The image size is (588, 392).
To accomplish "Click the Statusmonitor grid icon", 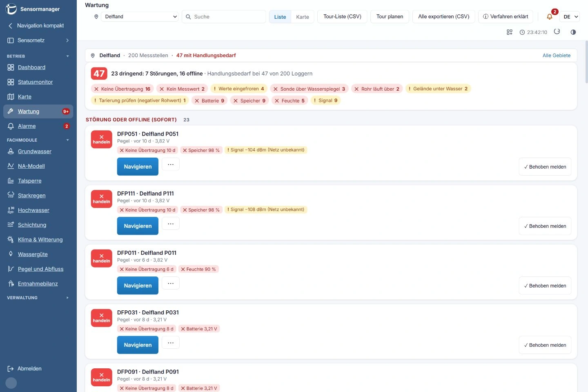I will click(11, 82).
